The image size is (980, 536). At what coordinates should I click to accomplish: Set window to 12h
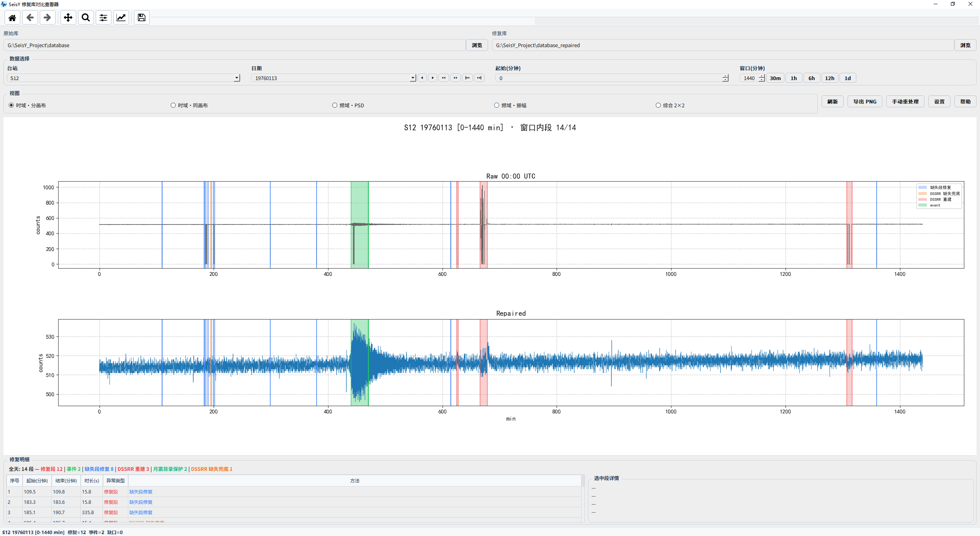point(830,78)
